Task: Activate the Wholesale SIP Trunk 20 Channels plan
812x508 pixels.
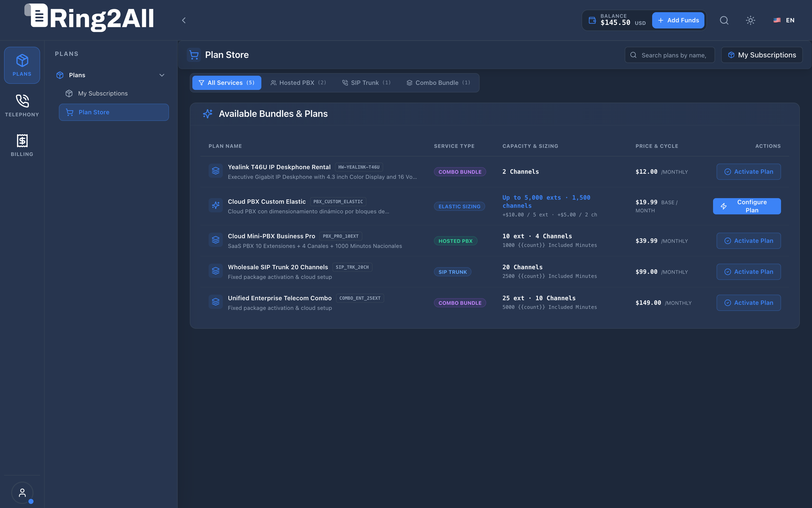Action: point(748,272)
